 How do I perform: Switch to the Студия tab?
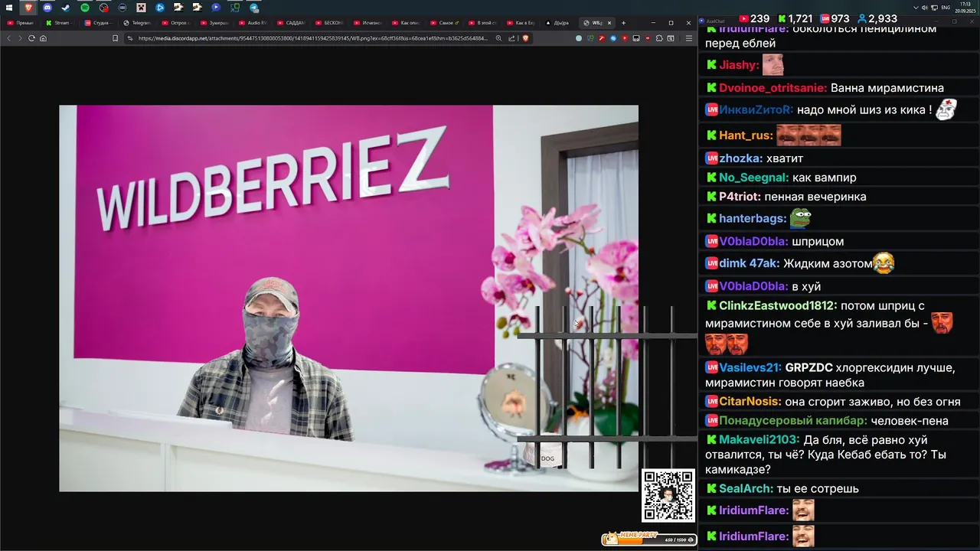click(98, 23)
